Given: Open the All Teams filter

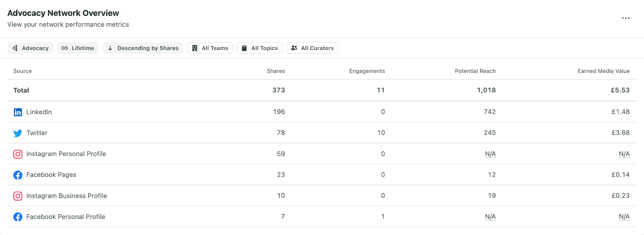Looking at the screenshot, I should point(210,48).
